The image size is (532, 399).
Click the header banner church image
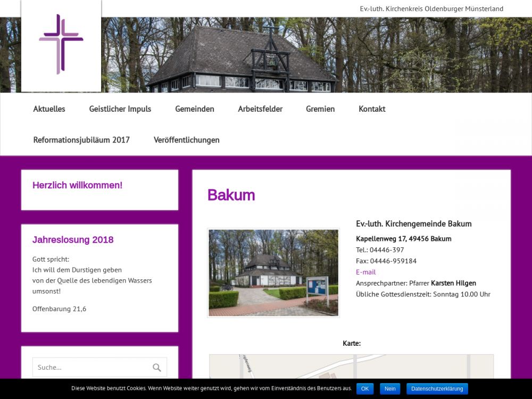(319, 56)
